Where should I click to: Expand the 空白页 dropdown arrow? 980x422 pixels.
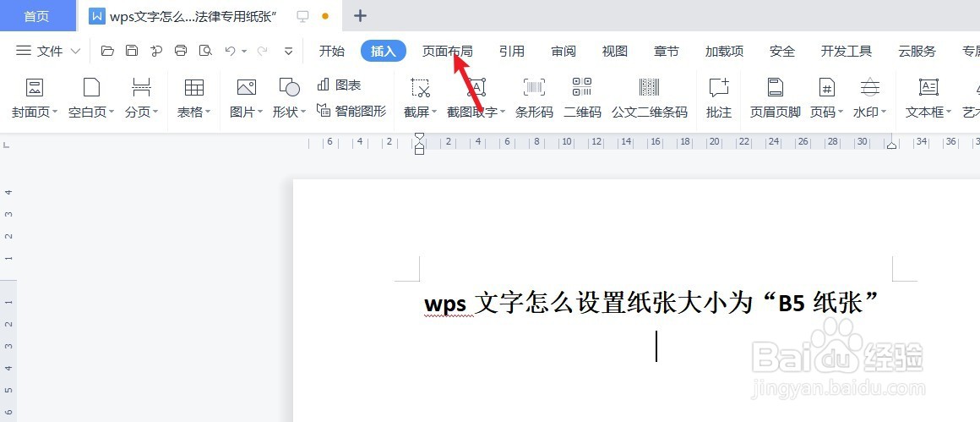tap(112, 112)
